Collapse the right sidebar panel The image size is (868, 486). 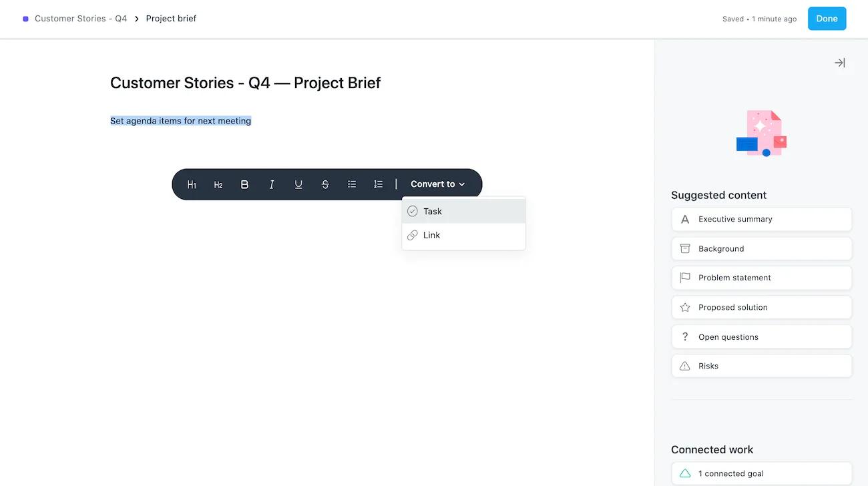(839, 63)
